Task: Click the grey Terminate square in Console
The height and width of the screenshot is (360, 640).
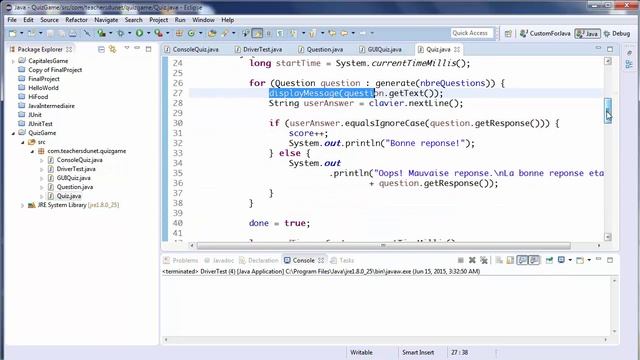Action: [461, 260]
